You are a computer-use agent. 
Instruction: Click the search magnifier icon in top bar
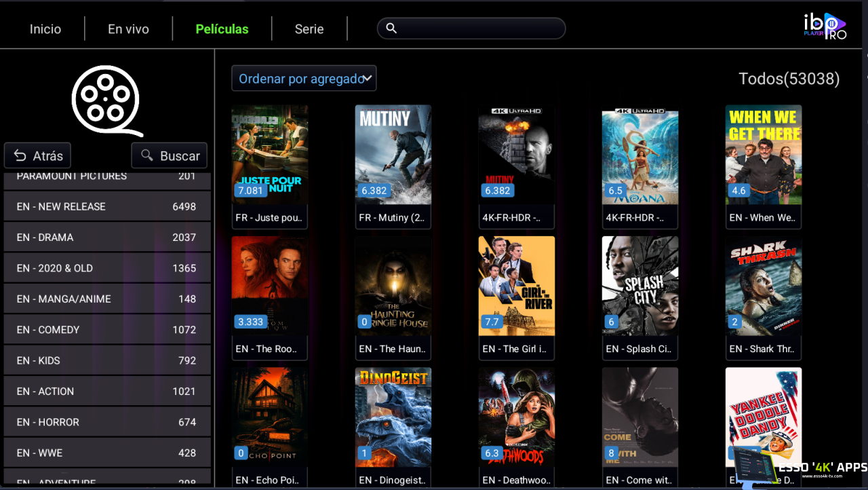[391, 29]
